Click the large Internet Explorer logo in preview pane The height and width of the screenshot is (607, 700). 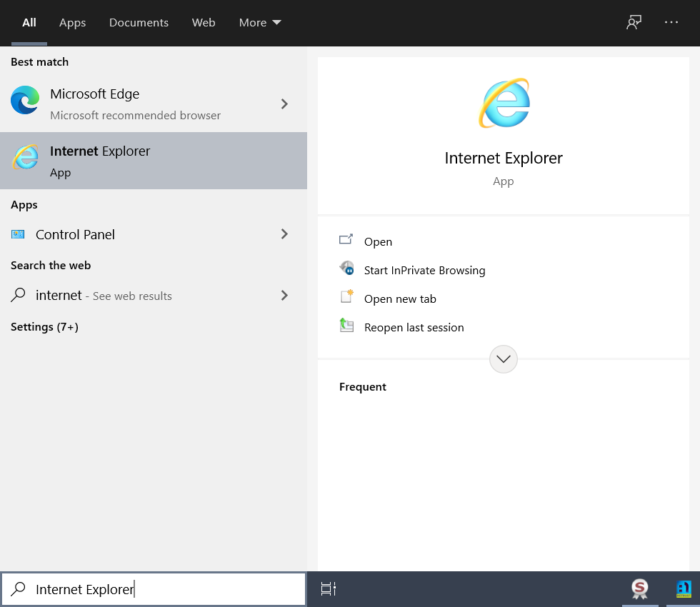[504, 103]
